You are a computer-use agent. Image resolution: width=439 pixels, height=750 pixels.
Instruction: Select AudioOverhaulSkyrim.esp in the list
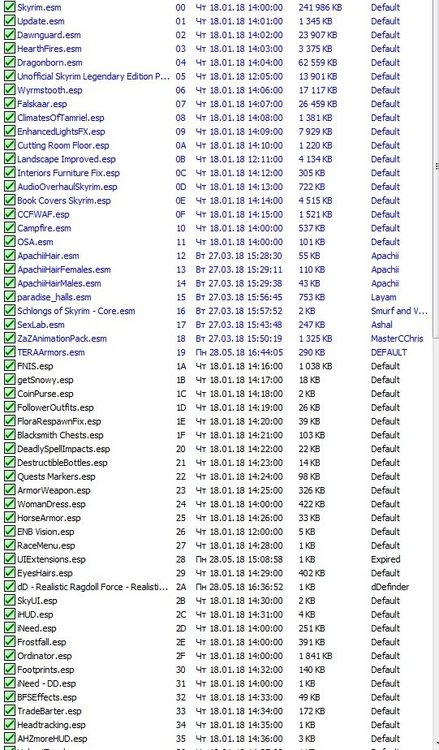[x=67, y=187]
